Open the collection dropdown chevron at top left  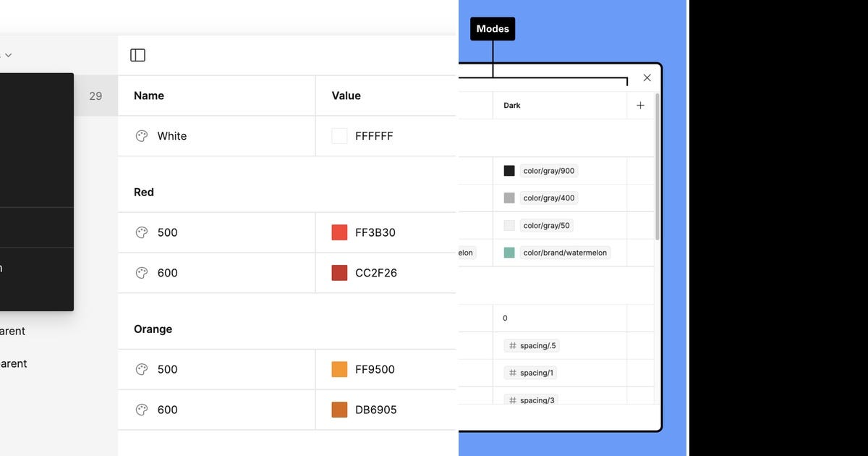tap(8, 54)
